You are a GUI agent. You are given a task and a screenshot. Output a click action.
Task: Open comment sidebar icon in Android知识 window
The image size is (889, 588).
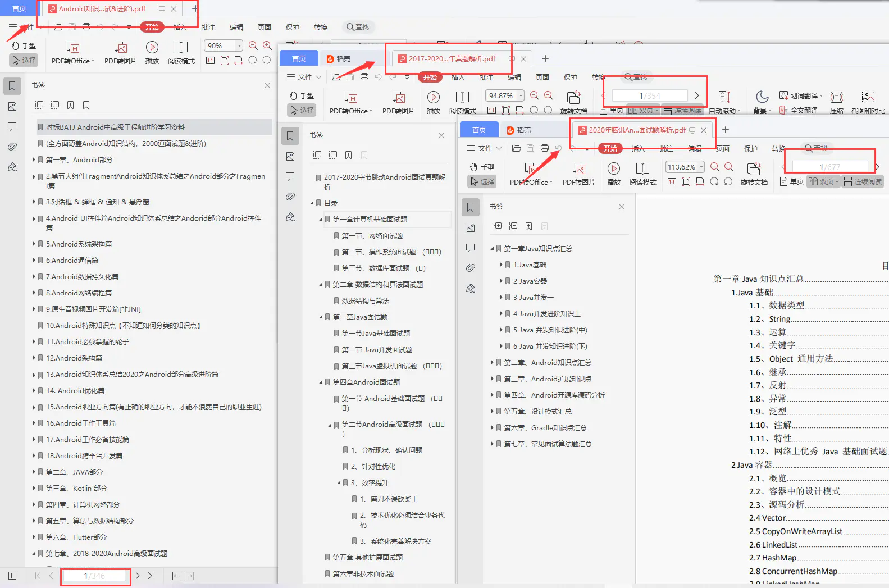click(12, 126)
